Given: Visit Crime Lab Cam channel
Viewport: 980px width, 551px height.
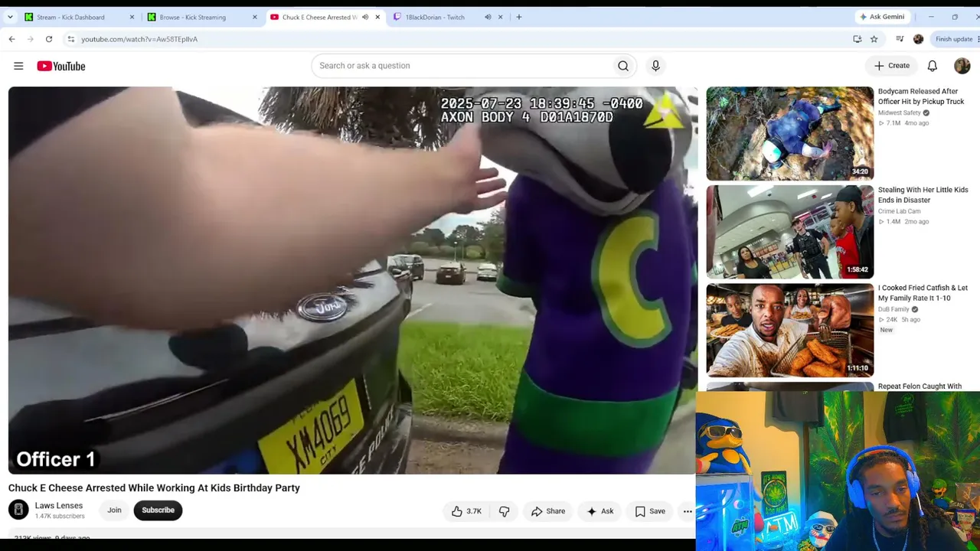Looking at the screenshot, I should [x=900, y=211].
